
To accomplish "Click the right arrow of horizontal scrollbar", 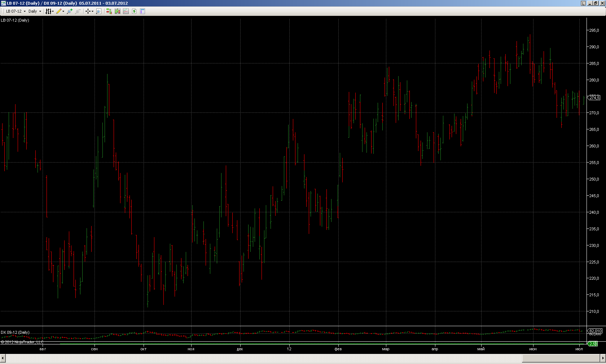I will (x=603, y=358).
